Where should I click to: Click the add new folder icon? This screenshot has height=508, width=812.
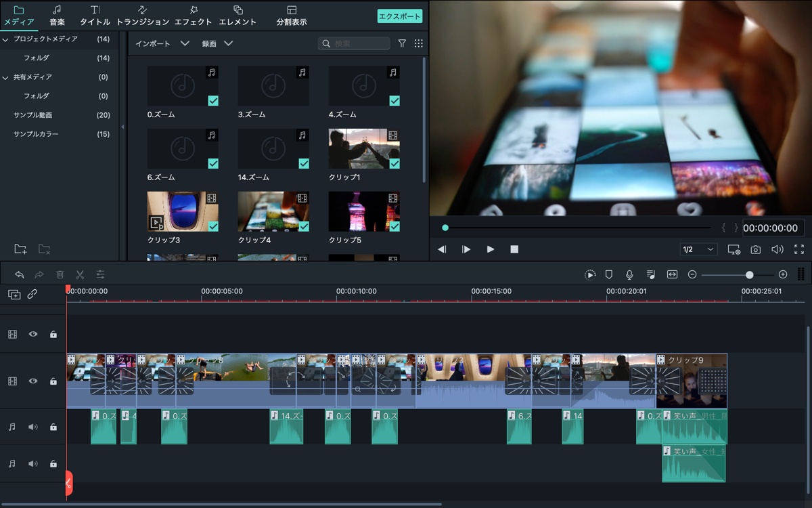point(20,249)
